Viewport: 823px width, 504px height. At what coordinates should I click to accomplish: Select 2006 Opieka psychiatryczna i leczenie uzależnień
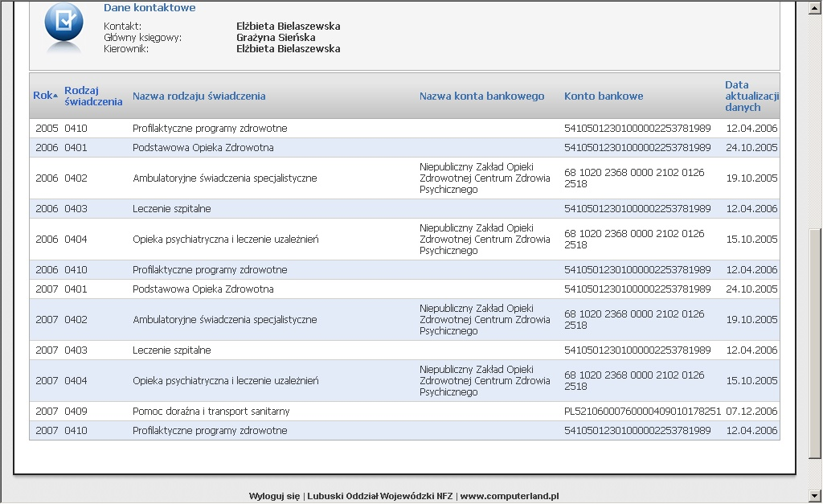226,239
